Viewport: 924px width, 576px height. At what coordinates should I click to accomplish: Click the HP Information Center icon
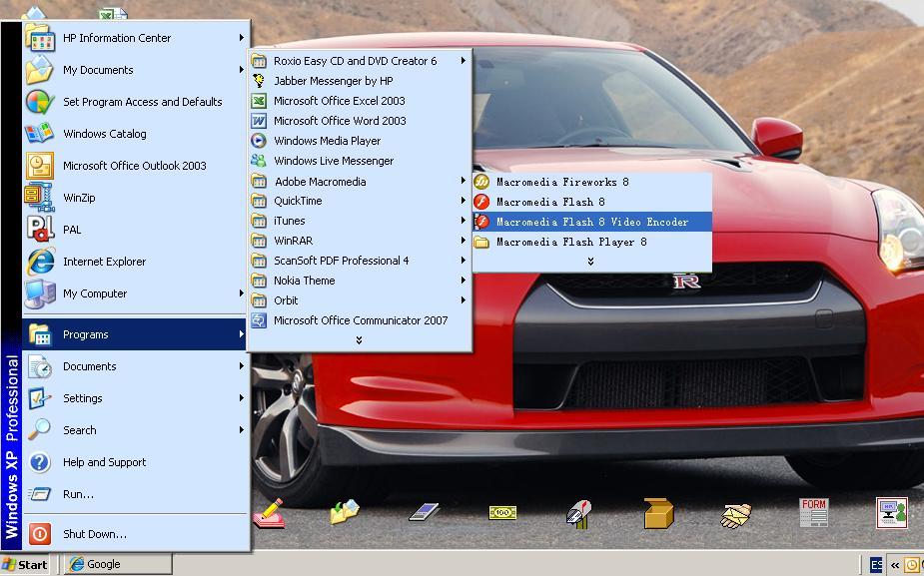[40, 38]
